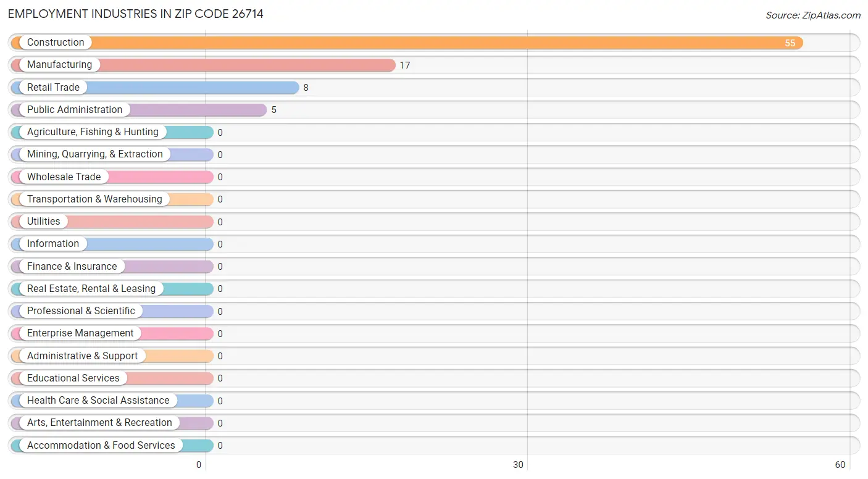The width and height of the screenshot is (868, 479).
Task: Select Real Estate, Rental & Leasing label
Action: 91,289
